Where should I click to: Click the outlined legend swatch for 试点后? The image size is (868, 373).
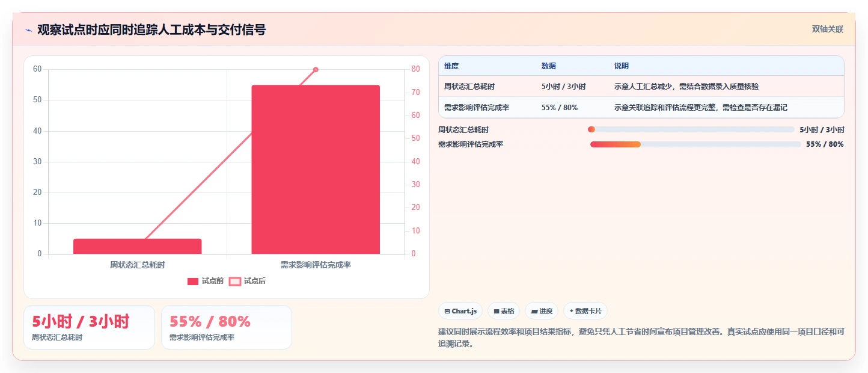235,281
